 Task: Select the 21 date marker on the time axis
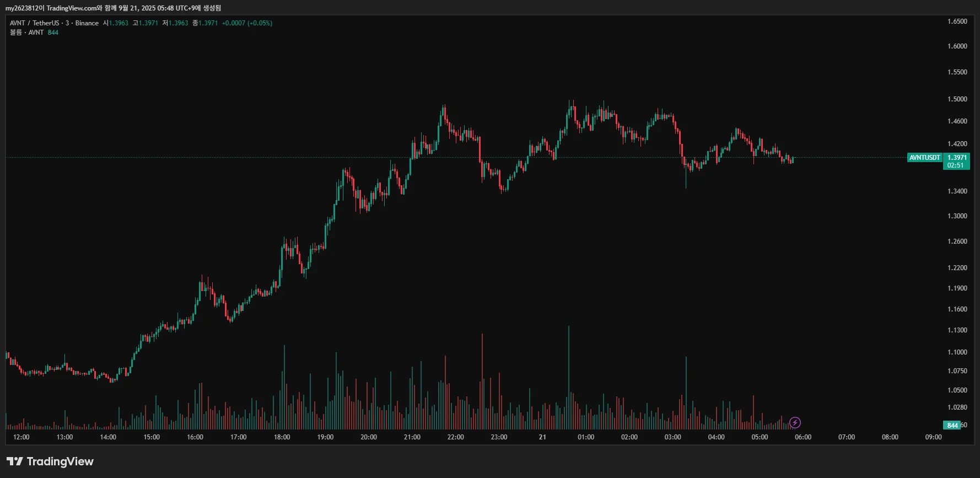coord(542,437)
